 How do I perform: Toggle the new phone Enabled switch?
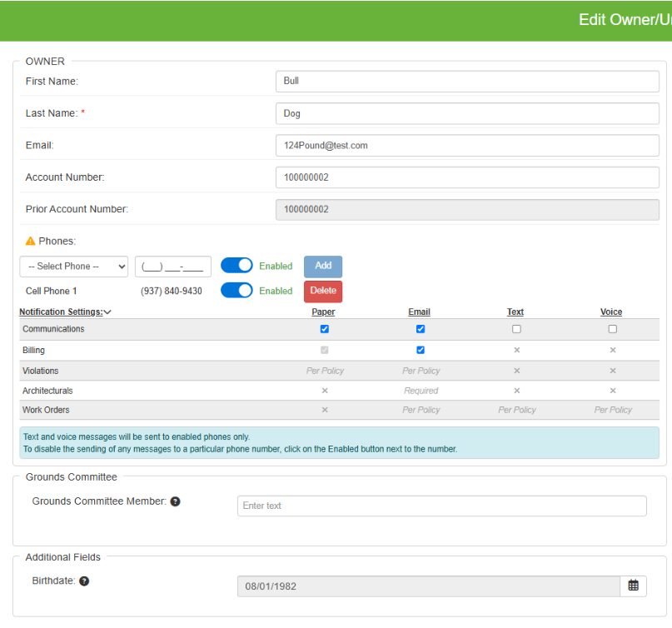[236, 266]
